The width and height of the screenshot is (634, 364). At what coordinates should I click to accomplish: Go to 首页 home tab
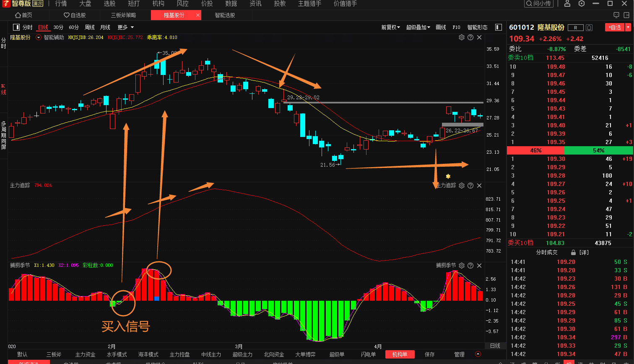click(x=23, y=15)
